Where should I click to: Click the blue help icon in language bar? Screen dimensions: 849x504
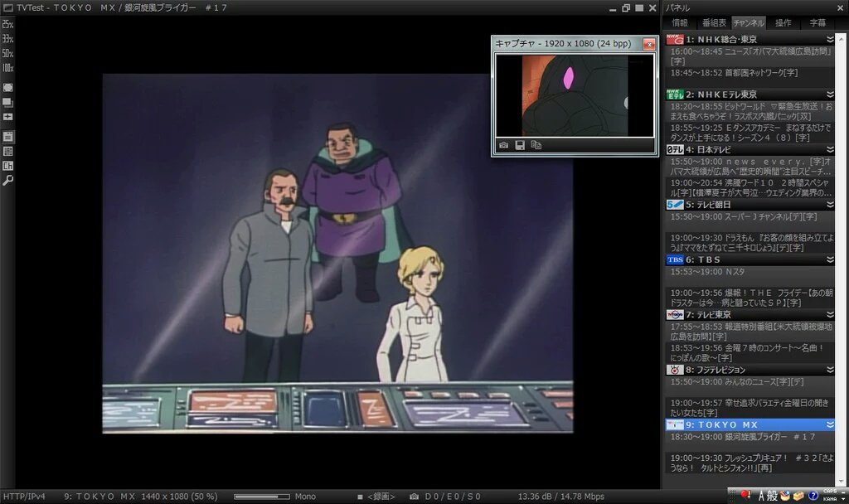coord(813,496)
